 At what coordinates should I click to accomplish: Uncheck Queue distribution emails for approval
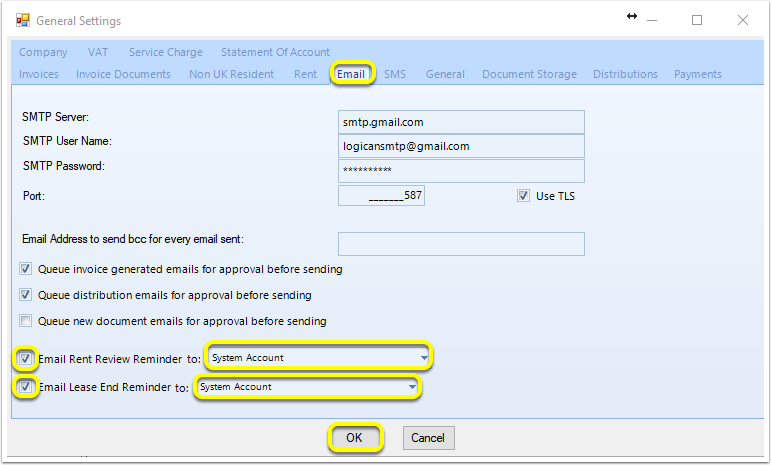coord(26,295)
